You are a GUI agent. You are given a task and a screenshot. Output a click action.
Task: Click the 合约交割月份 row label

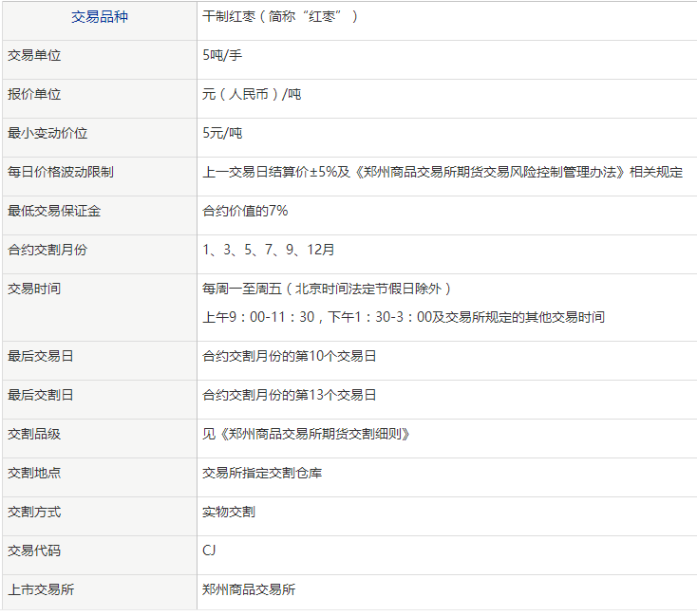click(x=47, y=250)
